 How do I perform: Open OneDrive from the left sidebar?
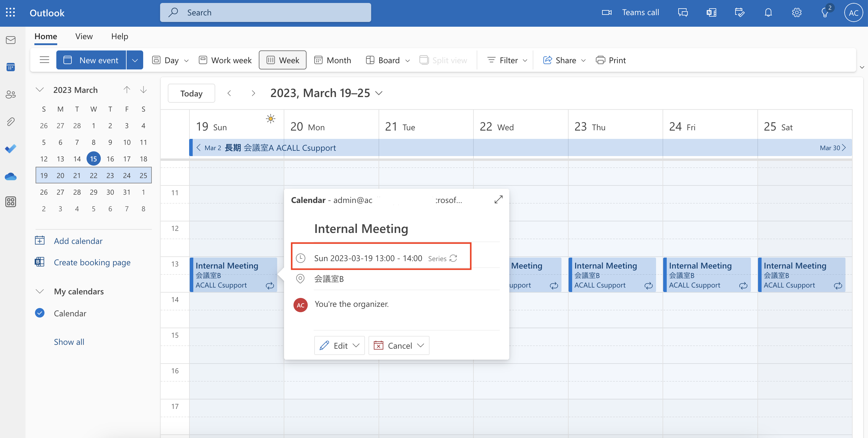[x=10, y=176]
